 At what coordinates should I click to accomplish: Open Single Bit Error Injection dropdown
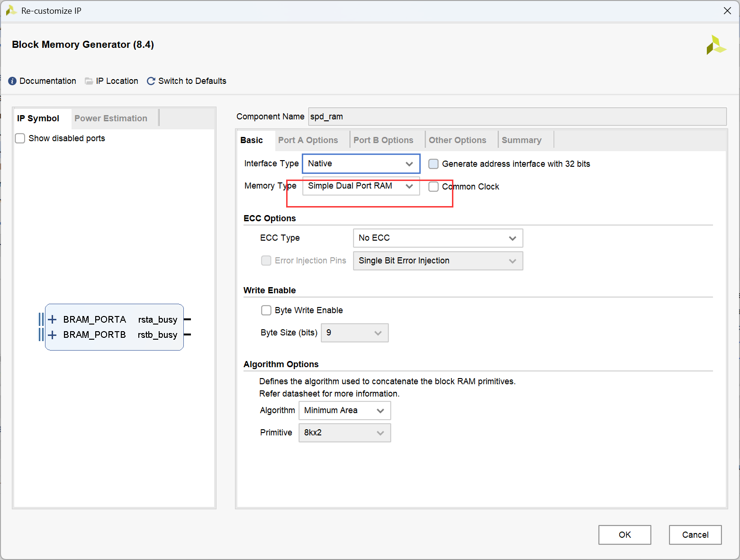coord(438,261)
